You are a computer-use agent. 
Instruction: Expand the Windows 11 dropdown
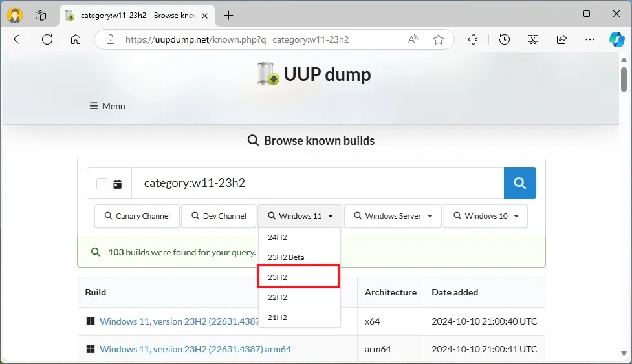coord(300,216)
